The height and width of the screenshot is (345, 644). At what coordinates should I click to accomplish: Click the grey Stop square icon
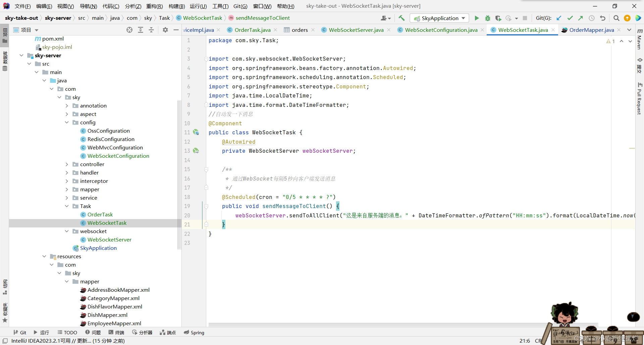525,18
